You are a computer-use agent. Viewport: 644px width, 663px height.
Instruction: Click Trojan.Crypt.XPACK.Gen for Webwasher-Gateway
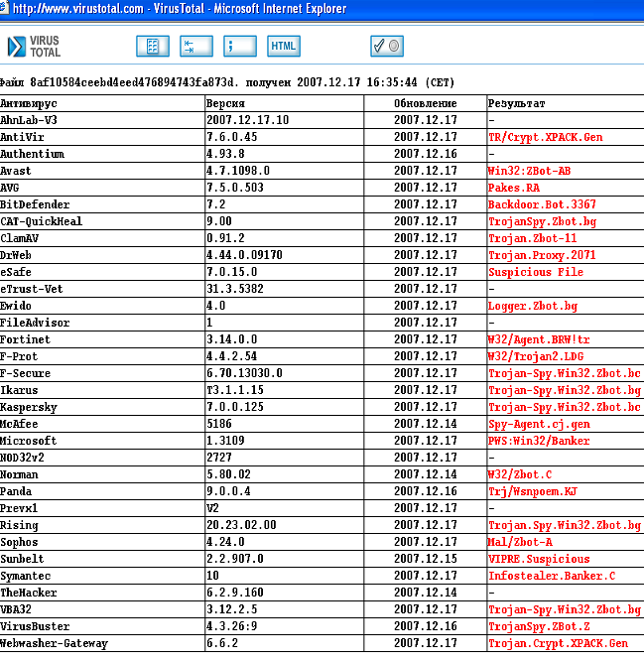[558, 643]
